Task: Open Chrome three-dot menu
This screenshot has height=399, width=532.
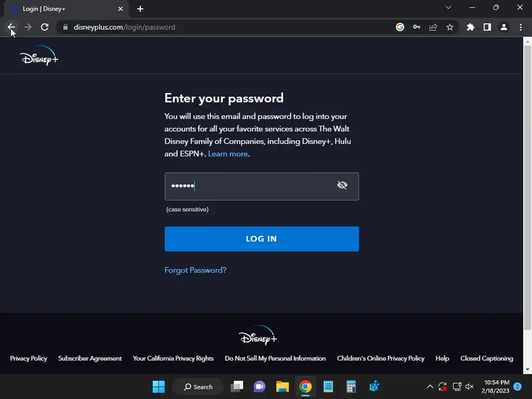Action: [x=521, y=27]
